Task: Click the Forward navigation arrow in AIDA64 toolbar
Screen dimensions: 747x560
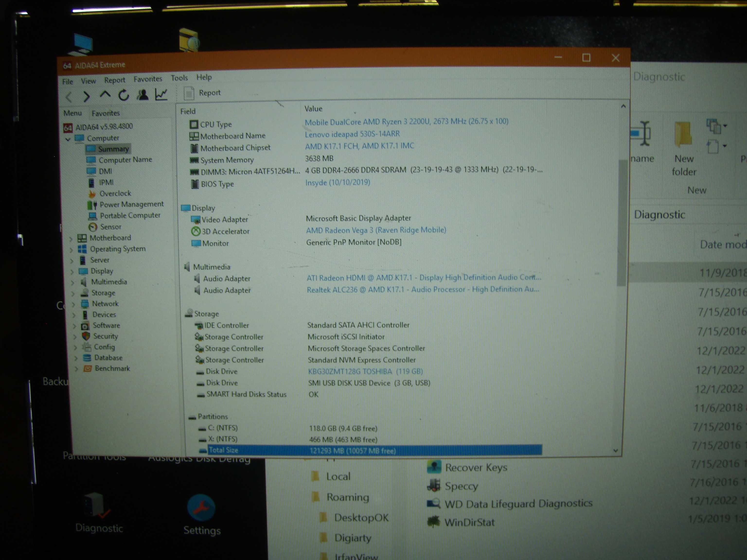Action: (x=87, y=97)
